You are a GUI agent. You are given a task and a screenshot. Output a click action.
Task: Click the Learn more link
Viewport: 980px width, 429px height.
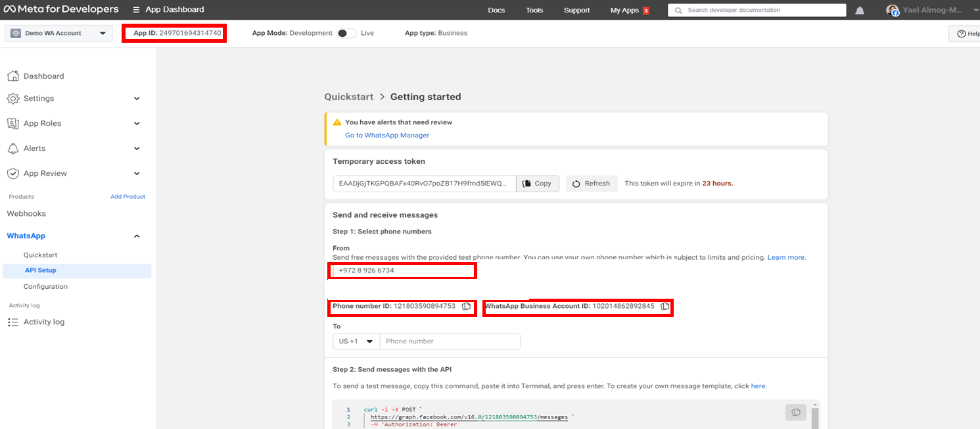(786, 257)
